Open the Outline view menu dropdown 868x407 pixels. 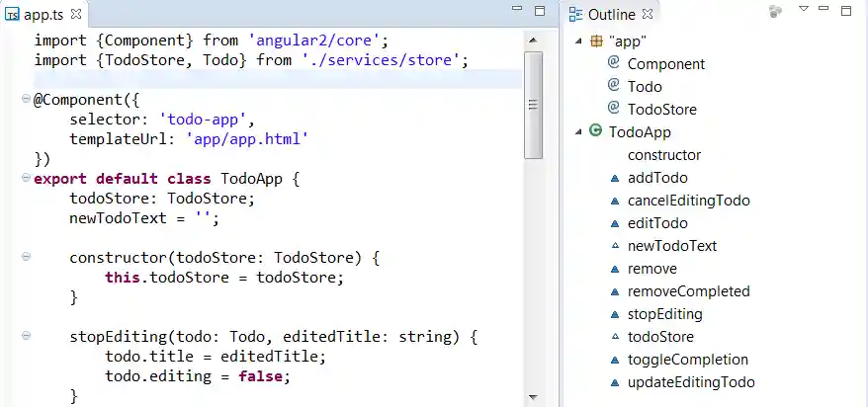click(x=804, y=8)
